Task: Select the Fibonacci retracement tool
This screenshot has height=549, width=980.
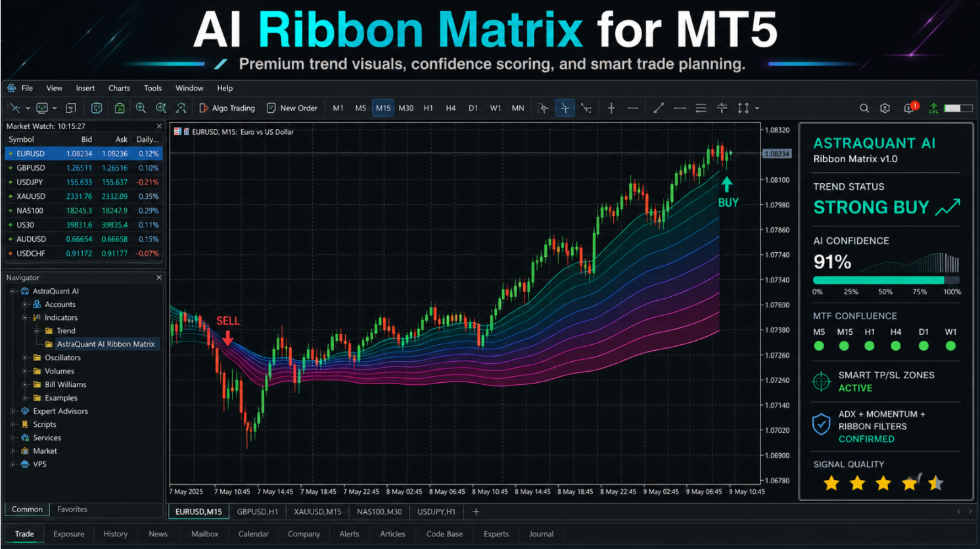Action: point(722,108)
